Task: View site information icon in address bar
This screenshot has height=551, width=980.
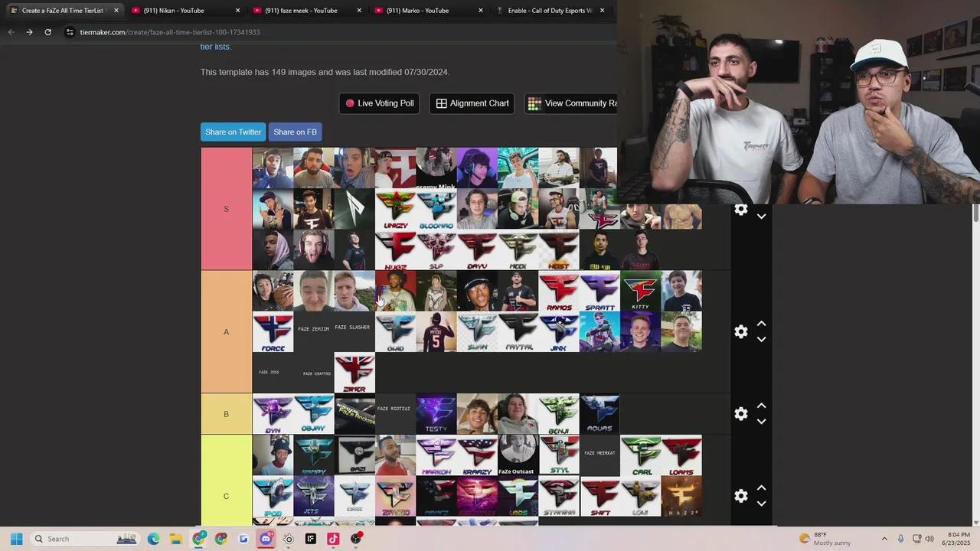Action: click(x=70, y=32)
